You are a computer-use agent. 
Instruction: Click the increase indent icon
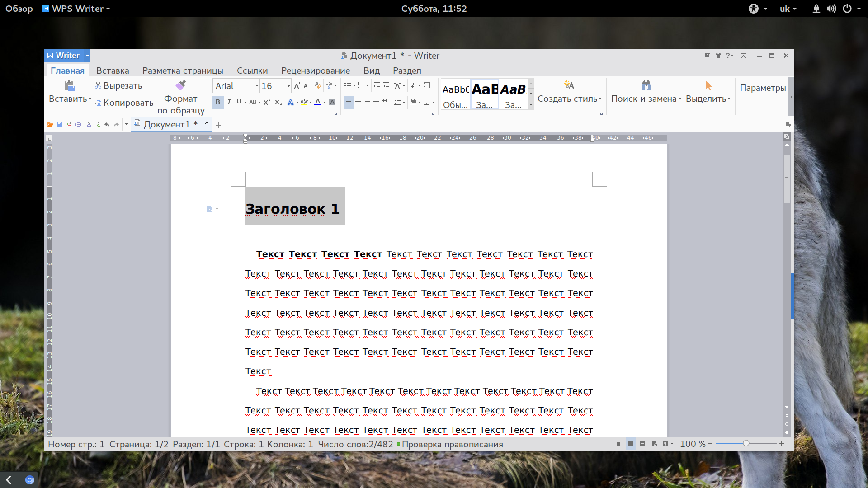[x=386, y=85]
